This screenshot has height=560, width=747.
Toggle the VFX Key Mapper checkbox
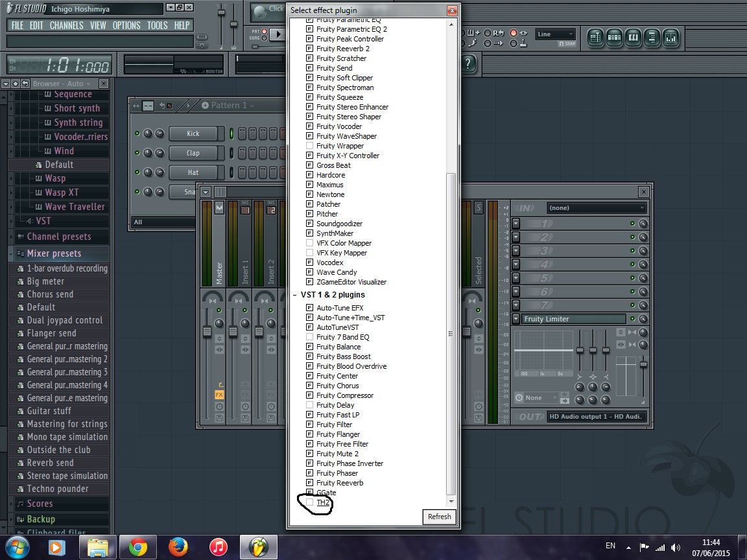pyautogui.click(x=310, y=253)
